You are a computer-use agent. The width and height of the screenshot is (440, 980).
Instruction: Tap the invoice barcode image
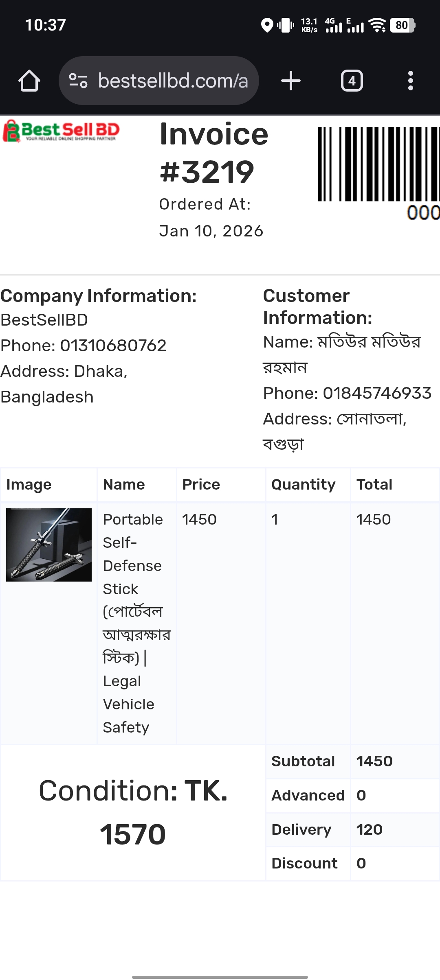pos(379,164)
